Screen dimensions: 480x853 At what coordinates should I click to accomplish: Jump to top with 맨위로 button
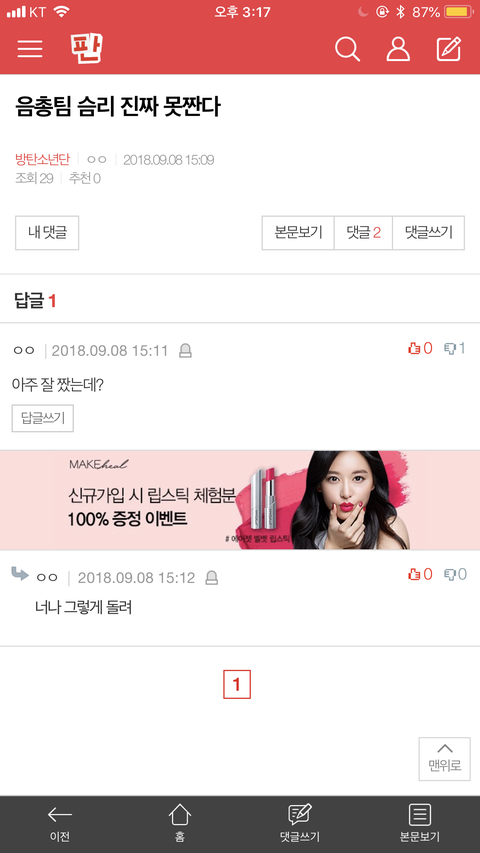[x=445, y=759]
